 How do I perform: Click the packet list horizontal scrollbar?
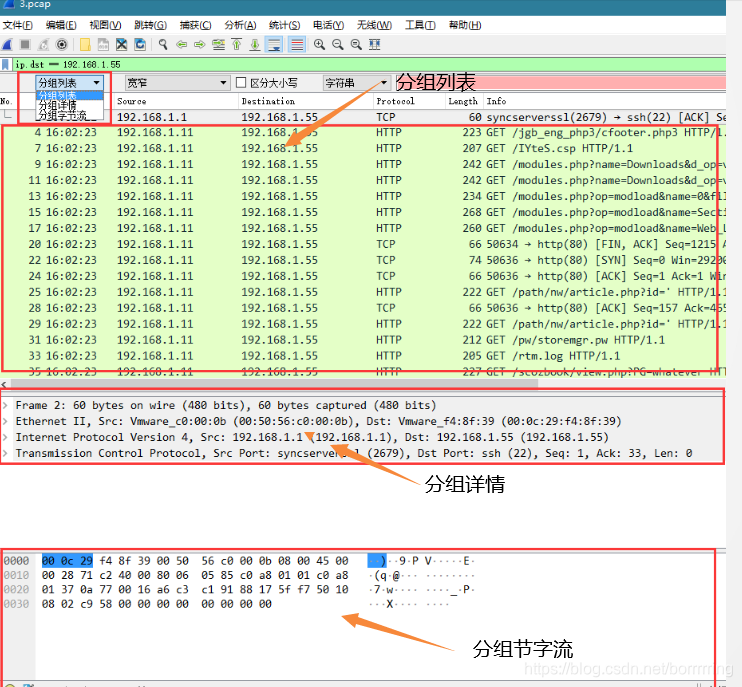274,383
